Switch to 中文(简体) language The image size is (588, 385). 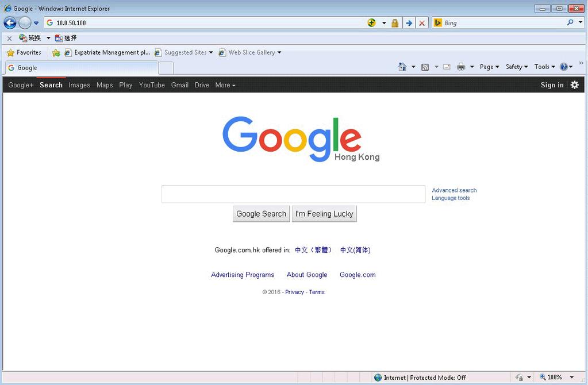[x=355, y=250]
